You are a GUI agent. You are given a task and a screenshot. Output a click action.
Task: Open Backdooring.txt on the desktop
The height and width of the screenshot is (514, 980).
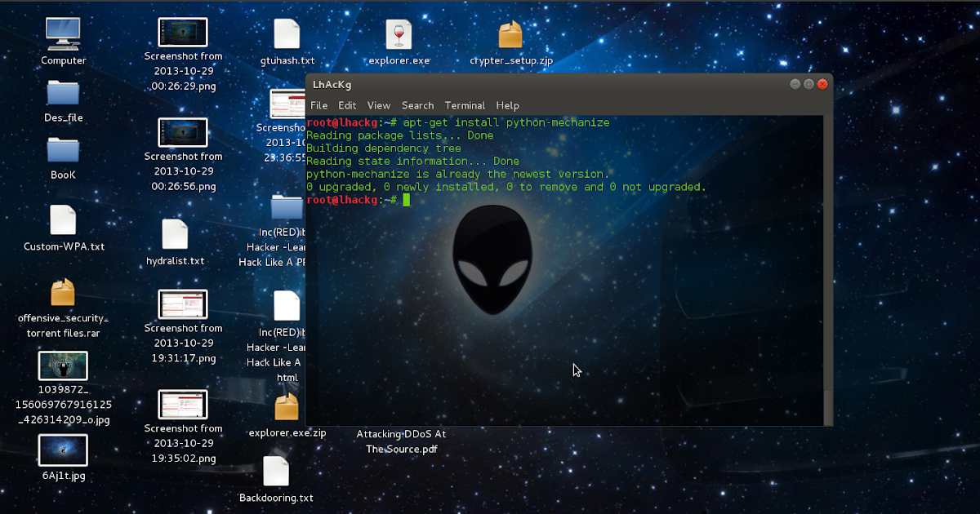click(277, 472)
